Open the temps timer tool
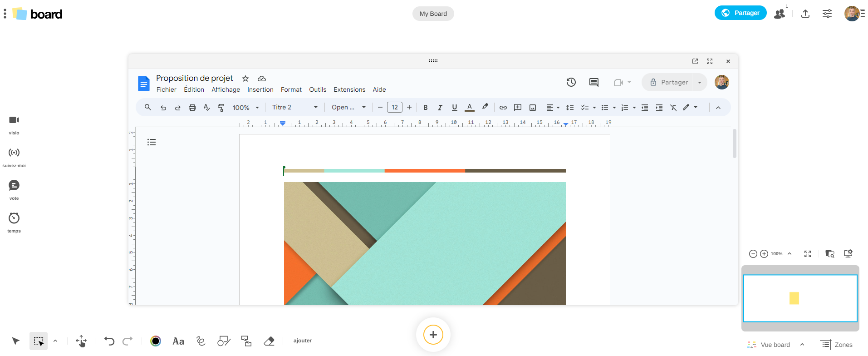 click(x=14, y=218)
